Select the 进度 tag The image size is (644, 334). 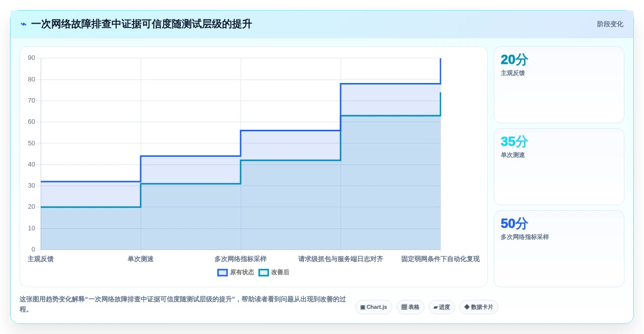click(442, 307)
